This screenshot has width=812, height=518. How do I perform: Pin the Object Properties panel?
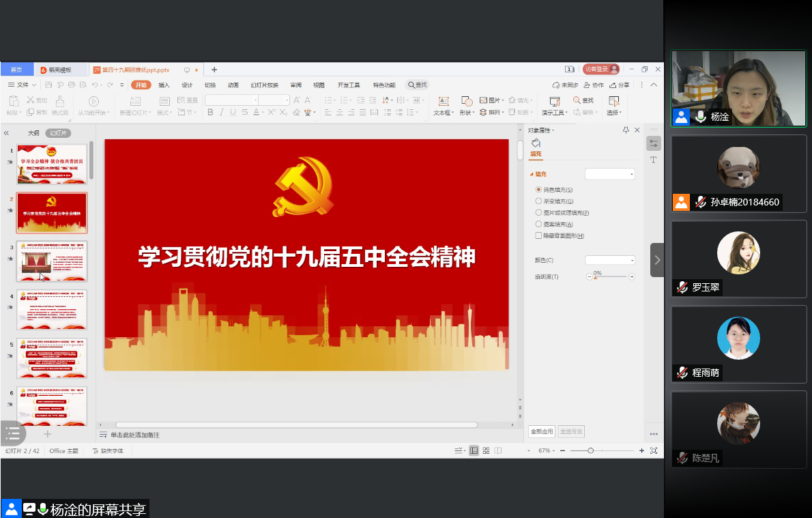pyautogui.click(x=626, y=130)
